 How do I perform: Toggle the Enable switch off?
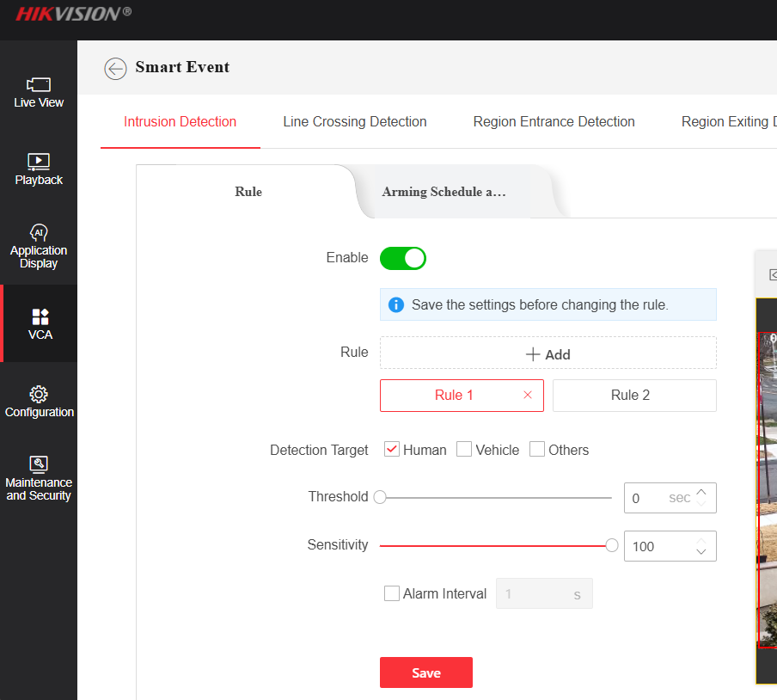click(x=403, y=258)
